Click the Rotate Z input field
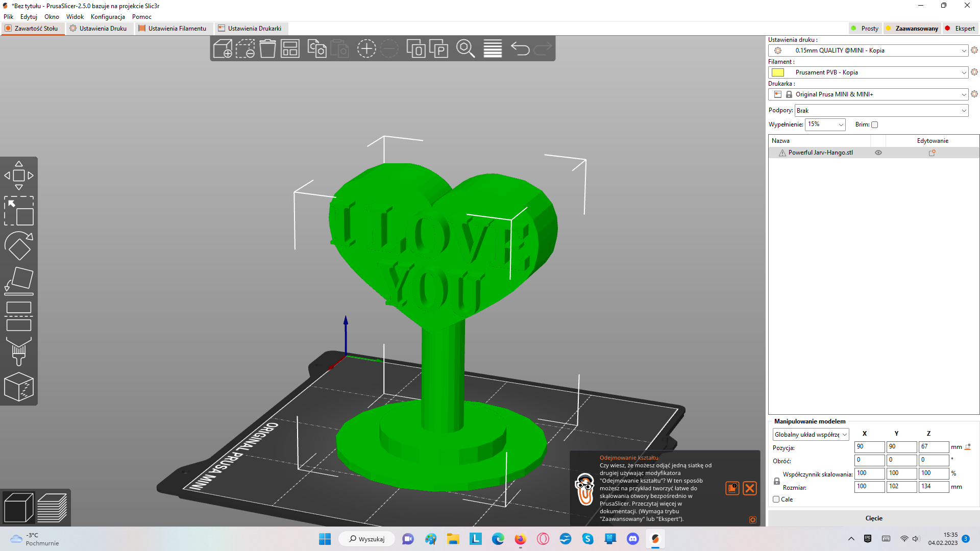 click(x=934, y=460)
